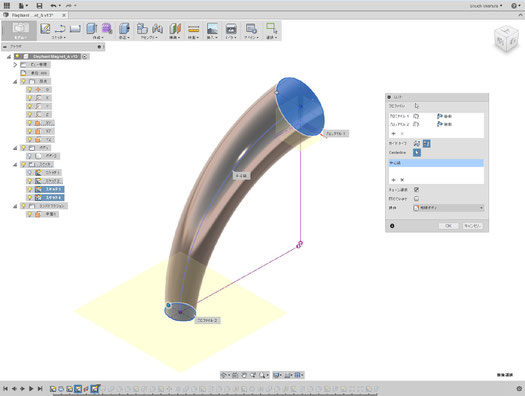Viewport: 525px width, 396px height.
Task: Click the ViewCube in the corner
Action: tap(506, 39)
